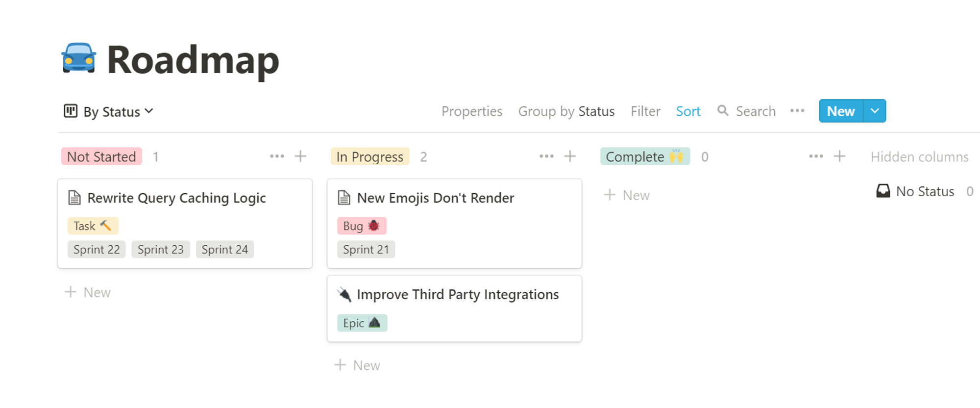Add card with In Progress plus icon

[570, 156]
